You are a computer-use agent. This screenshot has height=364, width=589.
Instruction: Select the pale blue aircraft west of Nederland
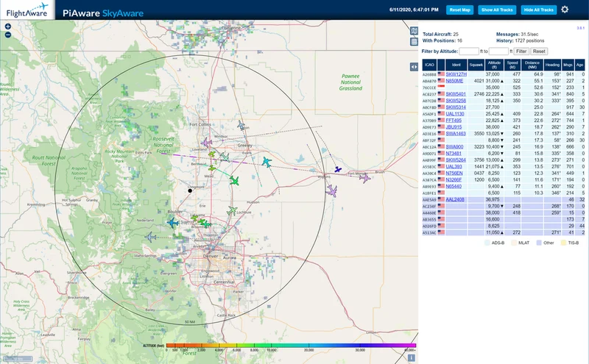coord(151,238)
